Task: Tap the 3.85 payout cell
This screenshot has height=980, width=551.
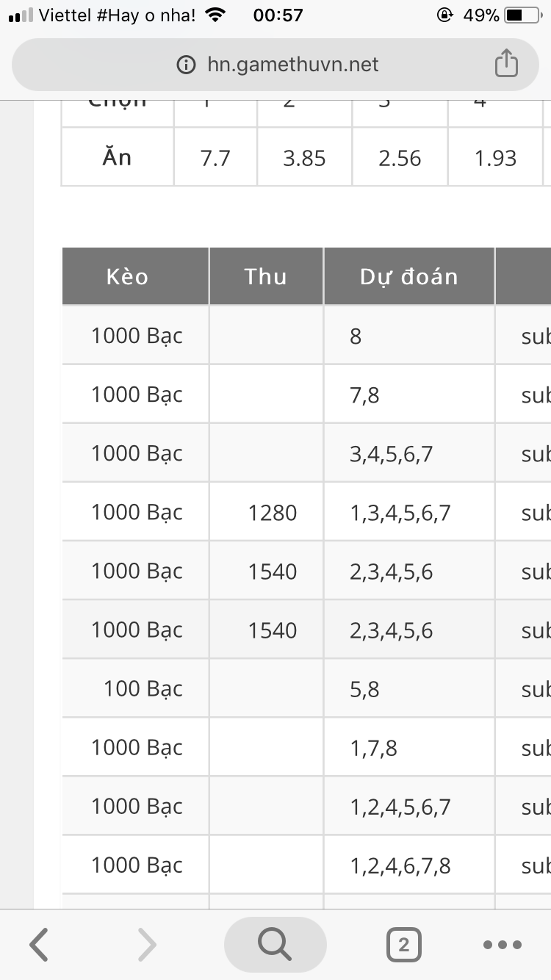Action: 304,158
